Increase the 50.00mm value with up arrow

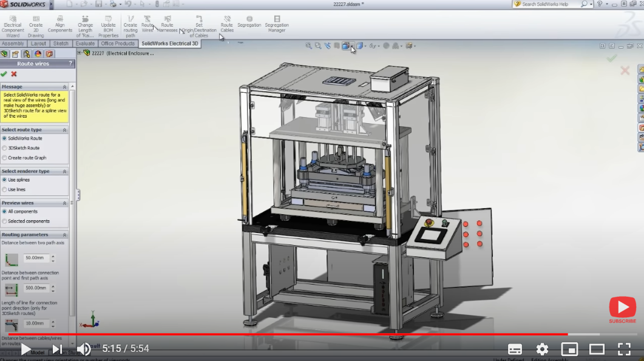coord(53,256)
